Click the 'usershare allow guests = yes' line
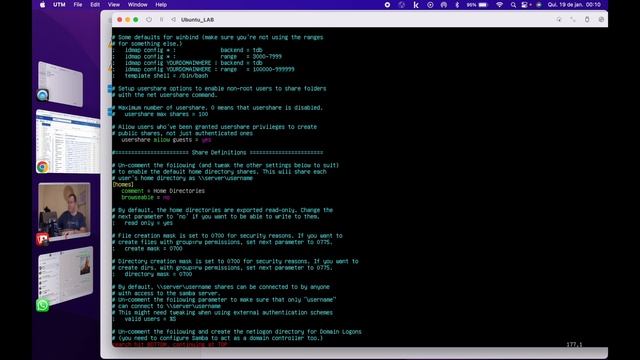The width and height of the screenshot is (640, 360). tap(166, 140)
